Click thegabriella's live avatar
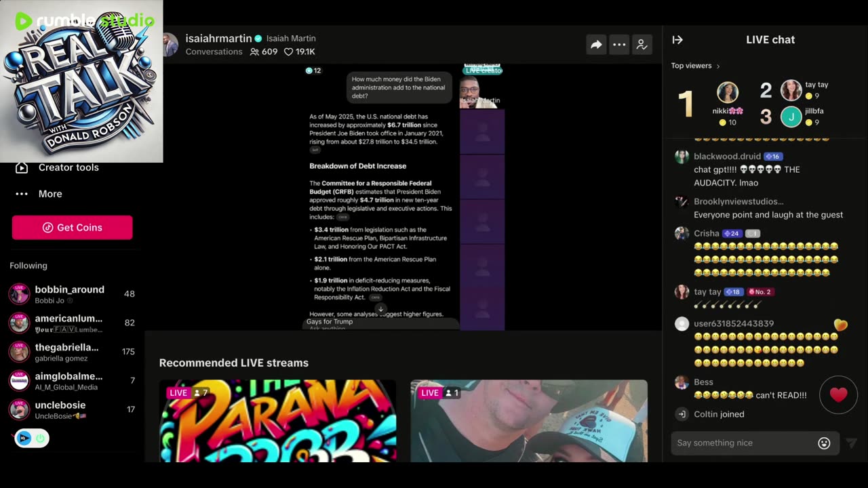The height and width of the screenshot is (488, 868). point(19,352)
